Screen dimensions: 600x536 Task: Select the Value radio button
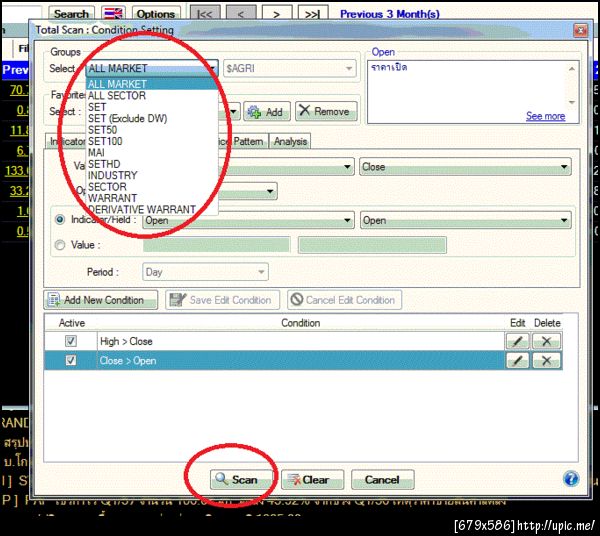(60, 245)
